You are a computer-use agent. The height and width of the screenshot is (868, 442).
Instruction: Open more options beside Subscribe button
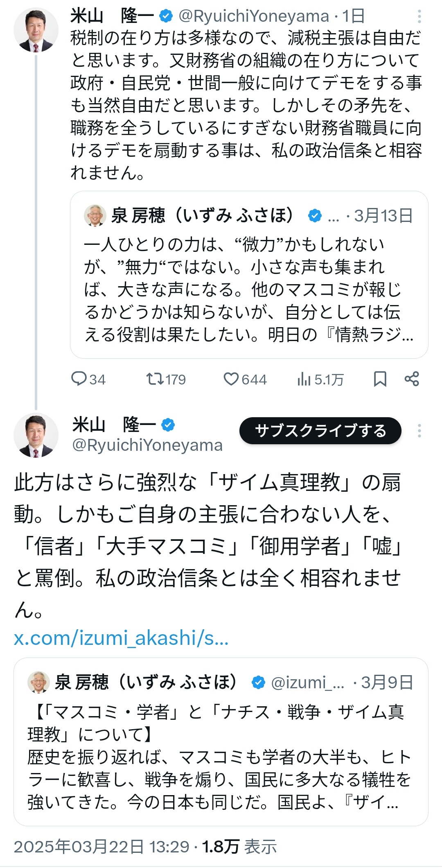click(x=419, y=431)
